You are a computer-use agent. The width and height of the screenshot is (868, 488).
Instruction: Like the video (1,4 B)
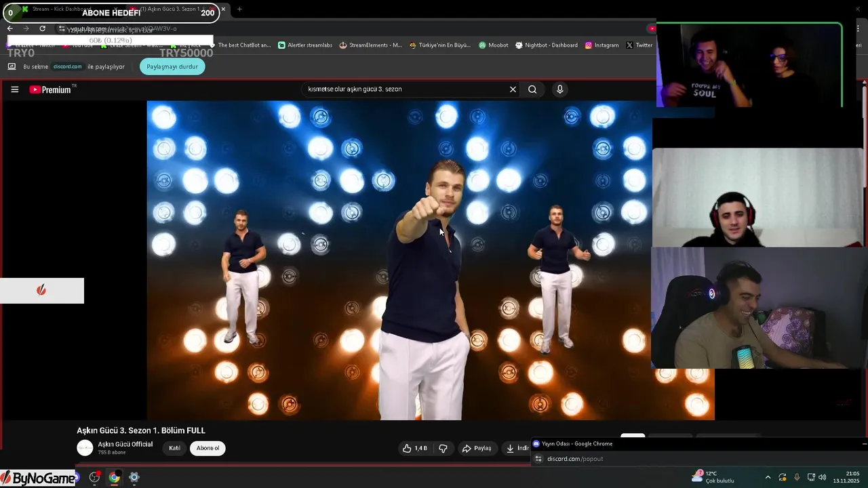415,448
